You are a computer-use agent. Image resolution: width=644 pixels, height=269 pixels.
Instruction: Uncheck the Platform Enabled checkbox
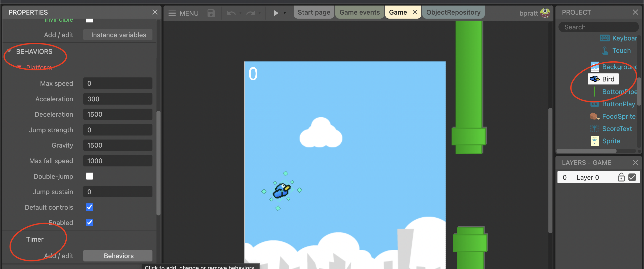(x=90, y=222)
